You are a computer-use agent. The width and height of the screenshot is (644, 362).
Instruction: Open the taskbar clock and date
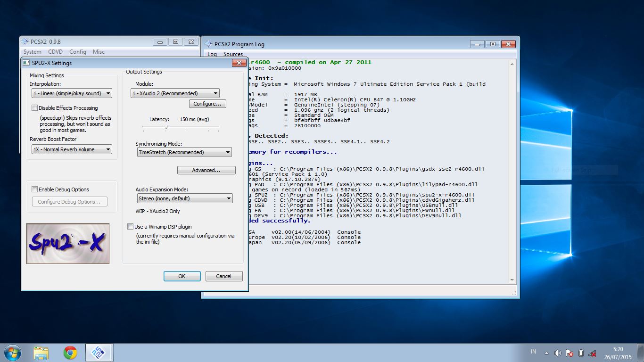point(618,353)
